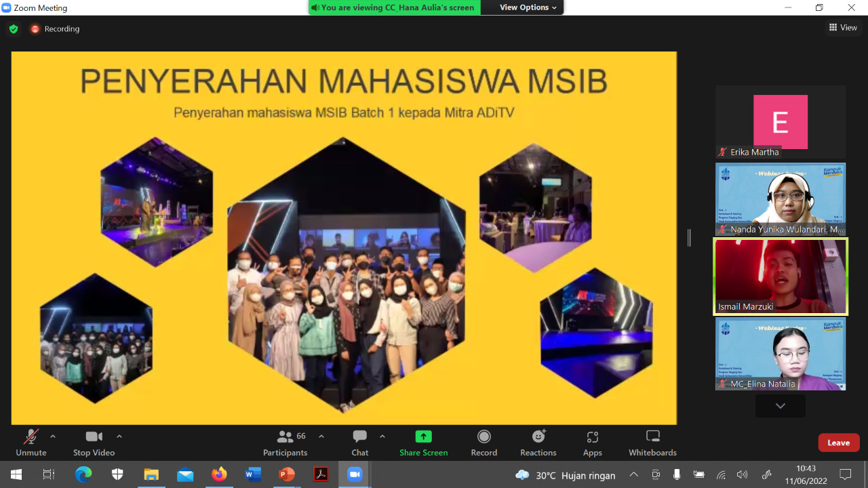Click the viewing CC_Hana Aulia's screen banner
The width and height of the screenshot is (868, 488).
394,7
